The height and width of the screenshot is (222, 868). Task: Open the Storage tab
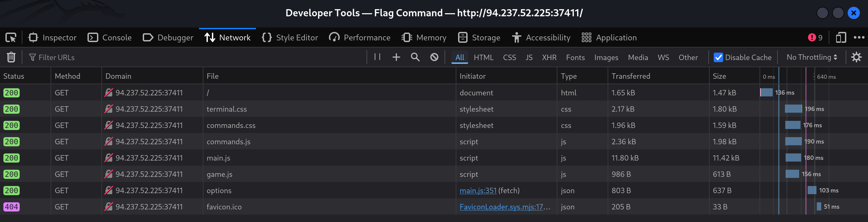(x=479, y=37)
